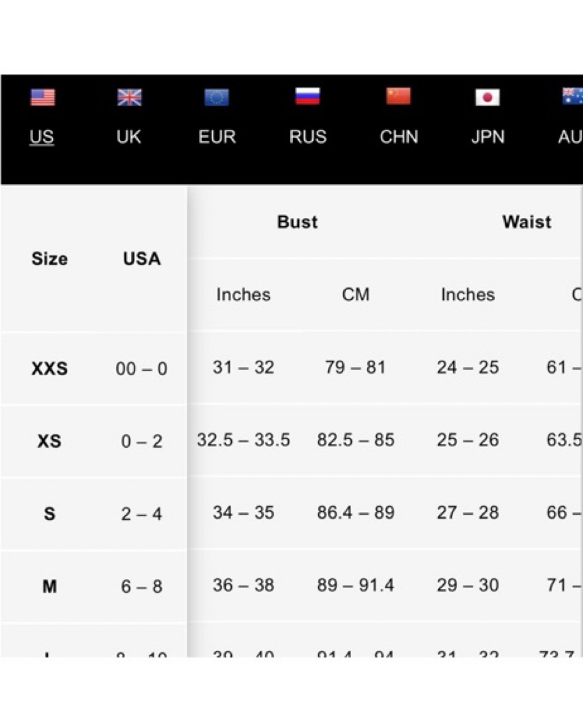
Task: Click the Waist column header
Action: (527, 222)
